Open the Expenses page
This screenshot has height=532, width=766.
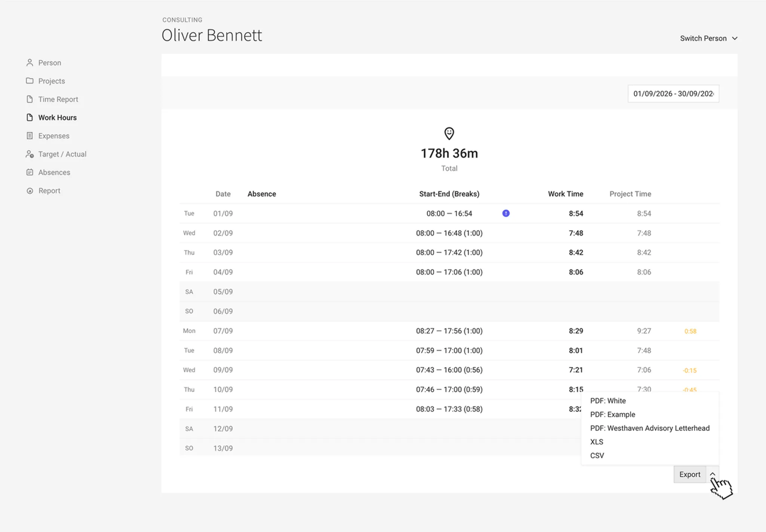[x=53, y=136]
